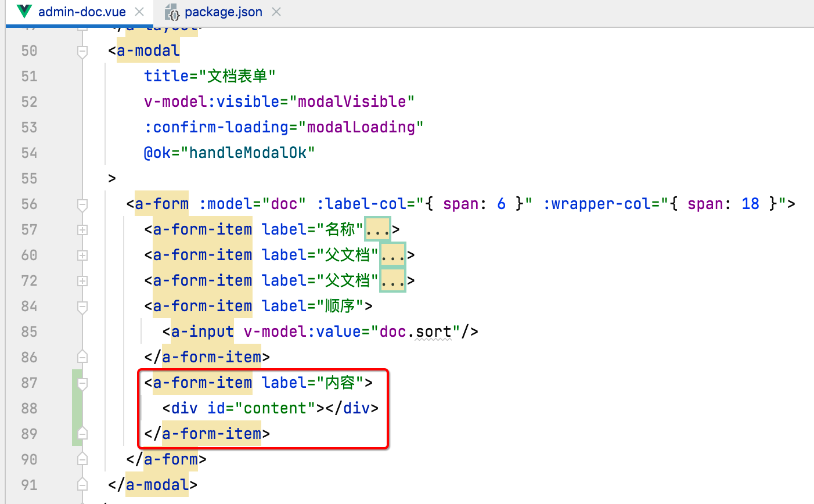Click the fold-end arrow beside line 89
The height and width of the screenshot is (504, 814).
82,433
